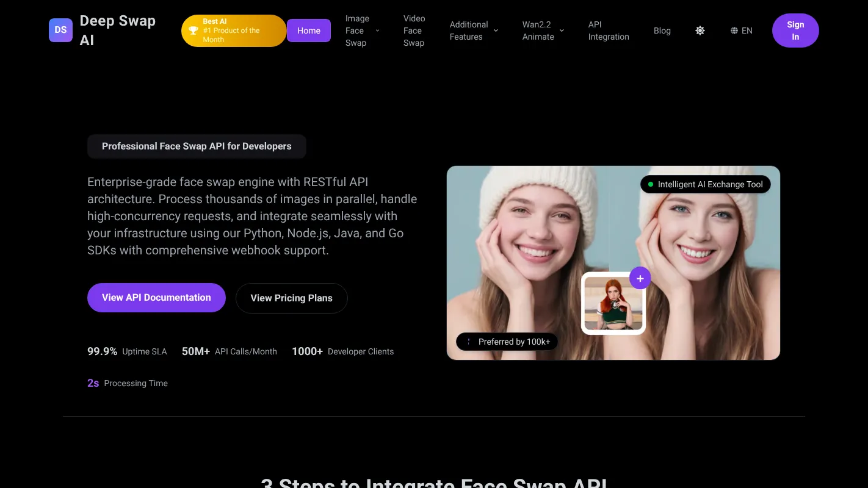Click the #1 Product of the Month badge
Screen dimensions: 868x488
pos(234,30)
